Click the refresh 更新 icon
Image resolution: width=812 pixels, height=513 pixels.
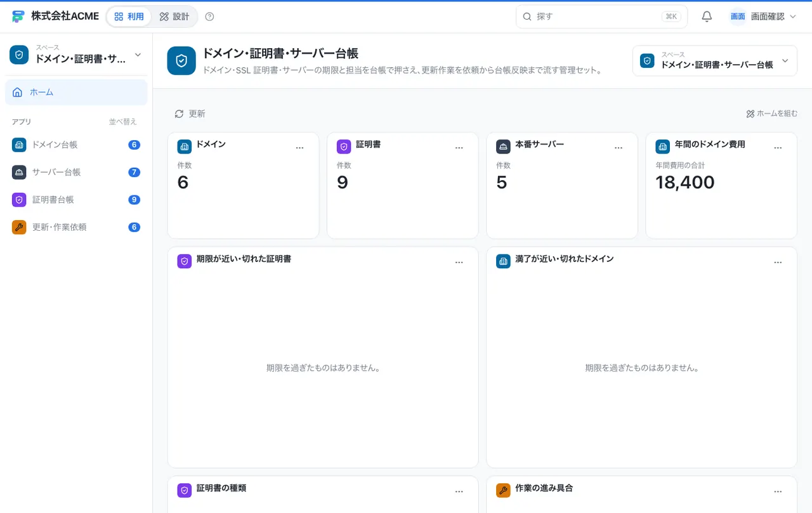[x=179, y=114]
